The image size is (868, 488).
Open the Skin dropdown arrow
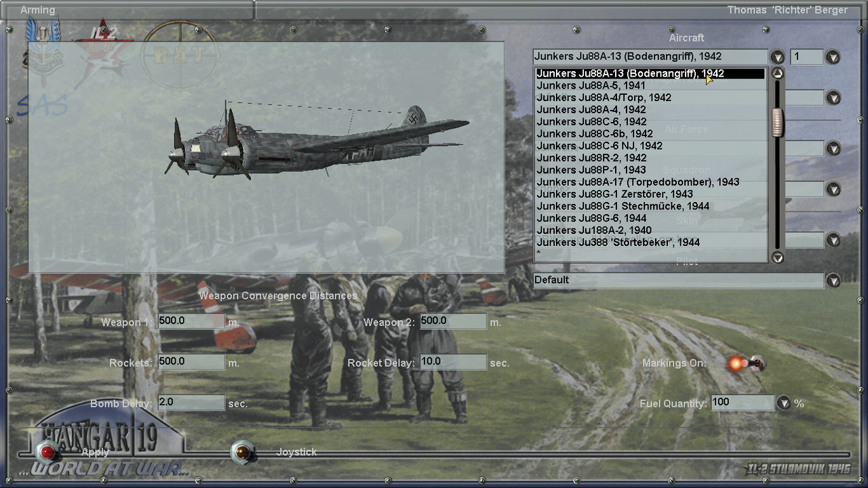point(833,240)
